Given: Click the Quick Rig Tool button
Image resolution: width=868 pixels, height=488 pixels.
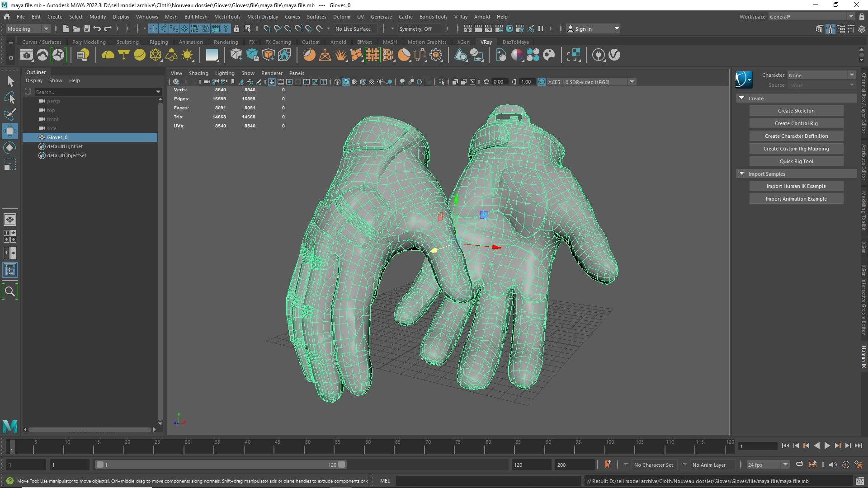Looking at the screenshot, I should (x=796, y=161).
